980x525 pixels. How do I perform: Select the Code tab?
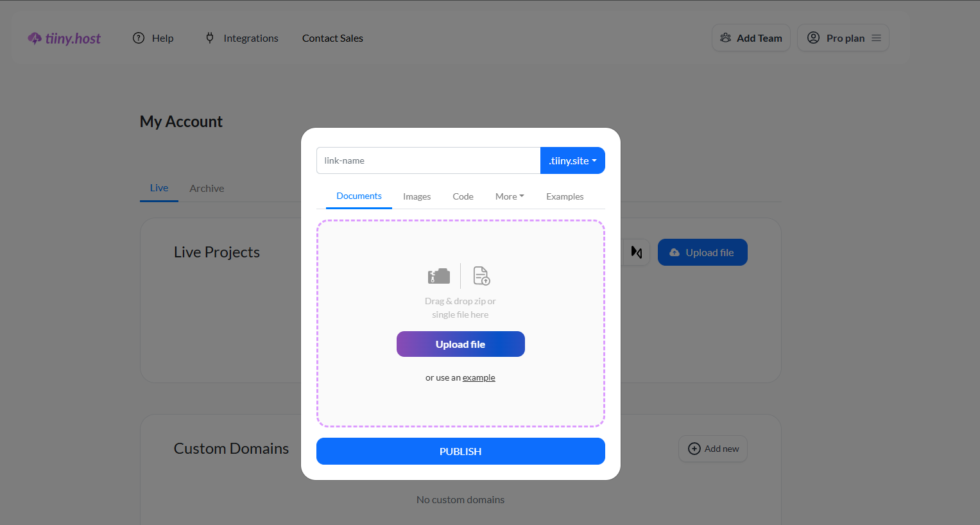pyautogui.click(x=463, y=196)
